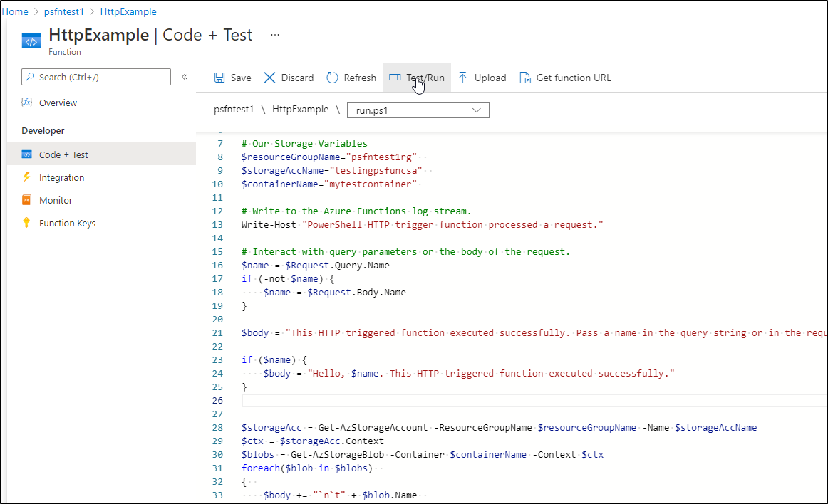Click Write-Host on line 13
This screenshot has width=828, height=504.
coord(269,225)
